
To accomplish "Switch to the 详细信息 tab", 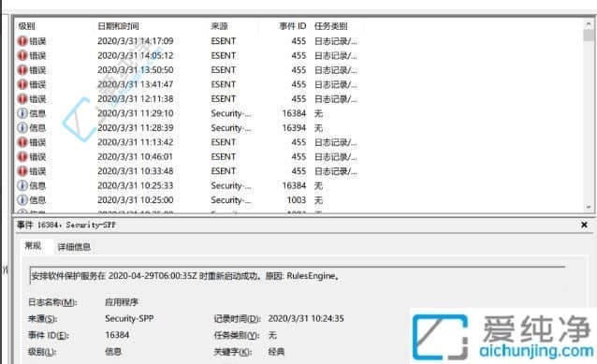I will (74, 247).
